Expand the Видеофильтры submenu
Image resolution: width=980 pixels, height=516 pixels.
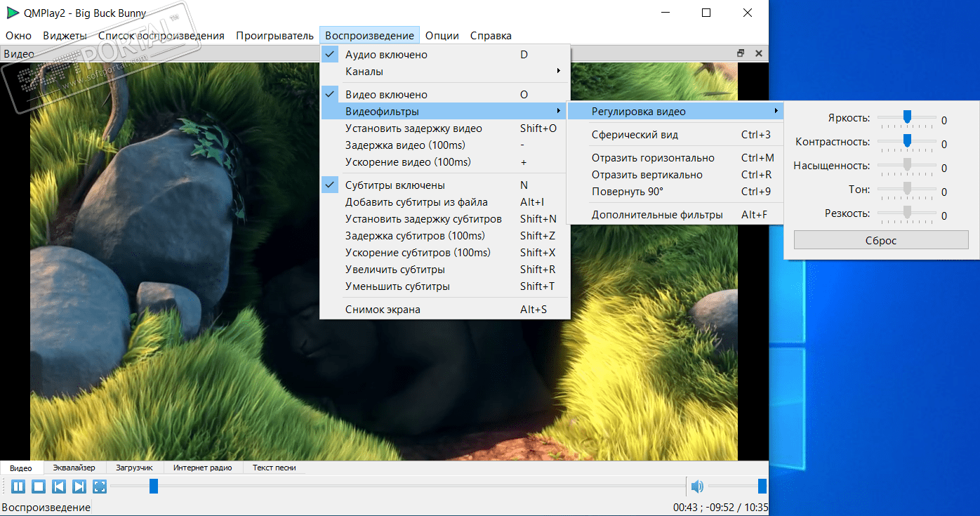[445, 112]
